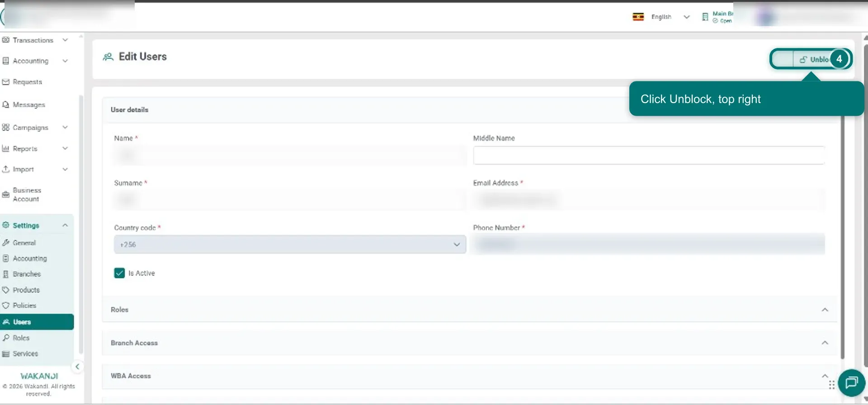Click the Roles key icon
This screenshot has height=405, width=868.
point(5,338)
